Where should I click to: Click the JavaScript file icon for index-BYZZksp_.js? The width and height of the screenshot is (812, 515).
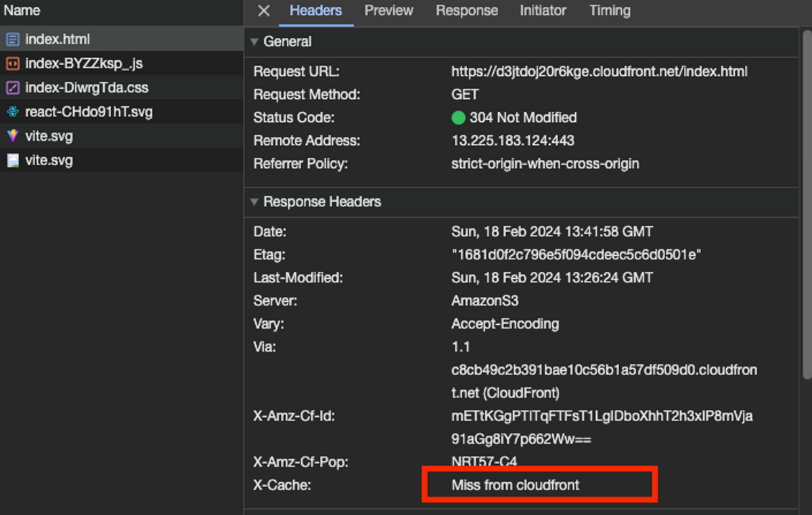click(x=12, y=64)
